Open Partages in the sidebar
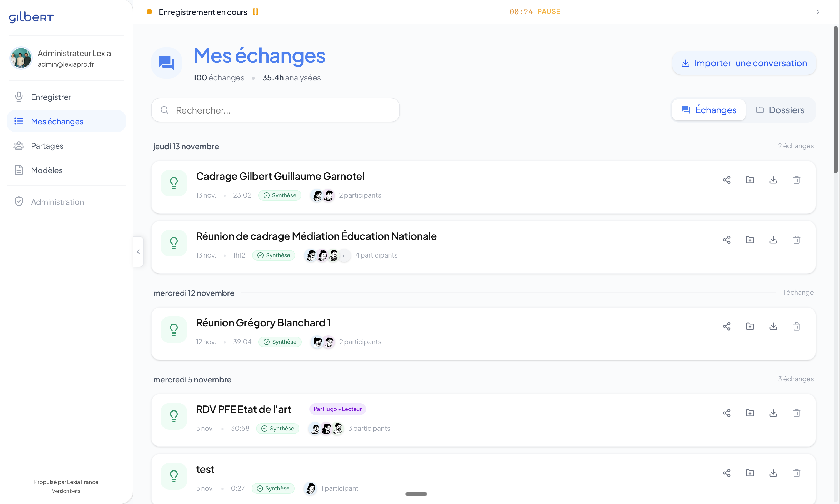This screenshot has width=840, height=504. click(x=47, y=146)
